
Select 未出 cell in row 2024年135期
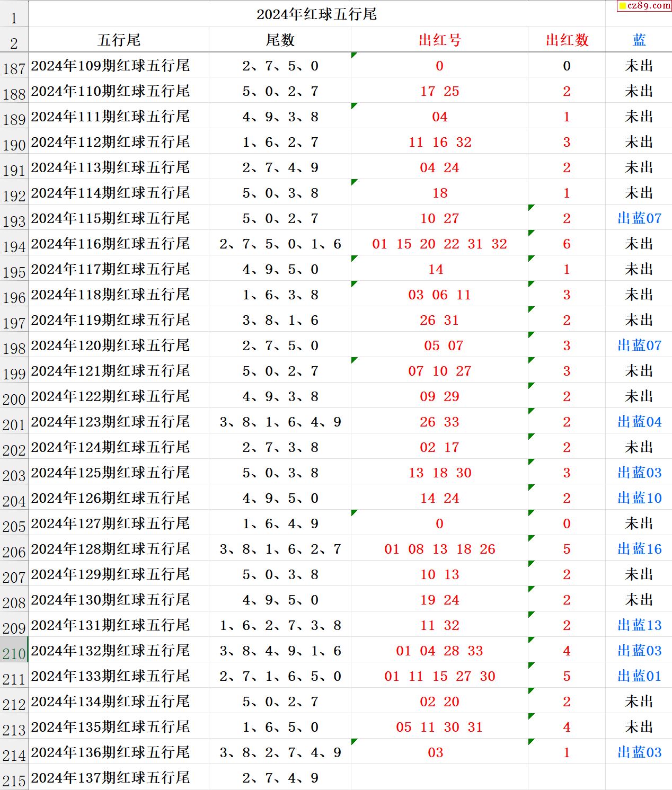(x=639, y=727)
